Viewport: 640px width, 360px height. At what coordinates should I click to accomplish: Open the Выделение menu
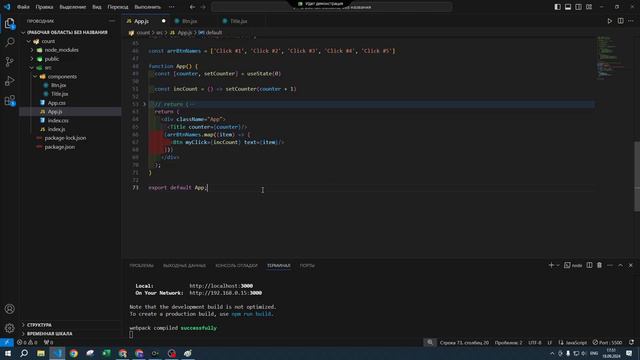[x=73, y=7]
